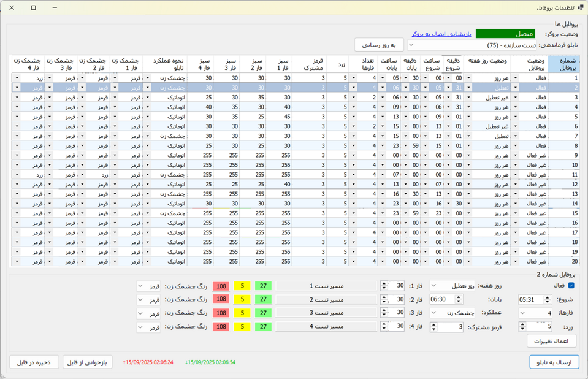Open the عملکرد dropdown showing چشمک زن
588x379 pixels.
452,313
